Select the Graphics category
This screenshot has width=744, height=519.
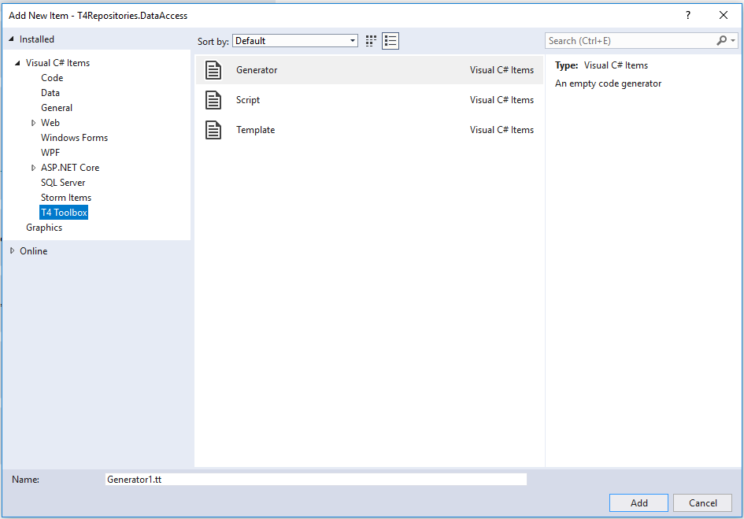click(44, 228)
